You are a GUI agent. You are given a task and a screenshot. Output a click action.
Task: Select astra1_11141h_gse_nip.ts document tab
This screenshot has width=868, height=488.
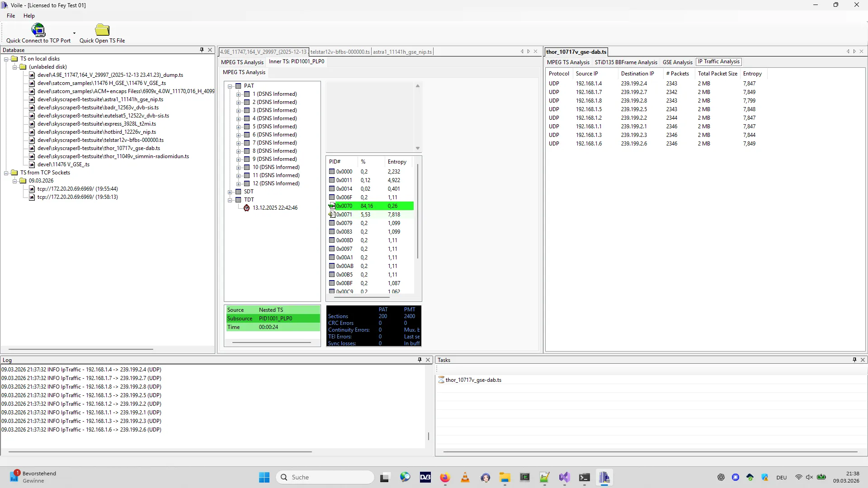point(402,52)
